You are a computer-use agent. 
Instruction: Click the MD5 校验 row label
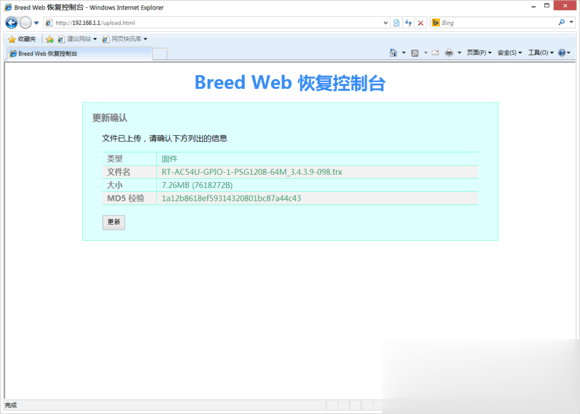point(125,198)
